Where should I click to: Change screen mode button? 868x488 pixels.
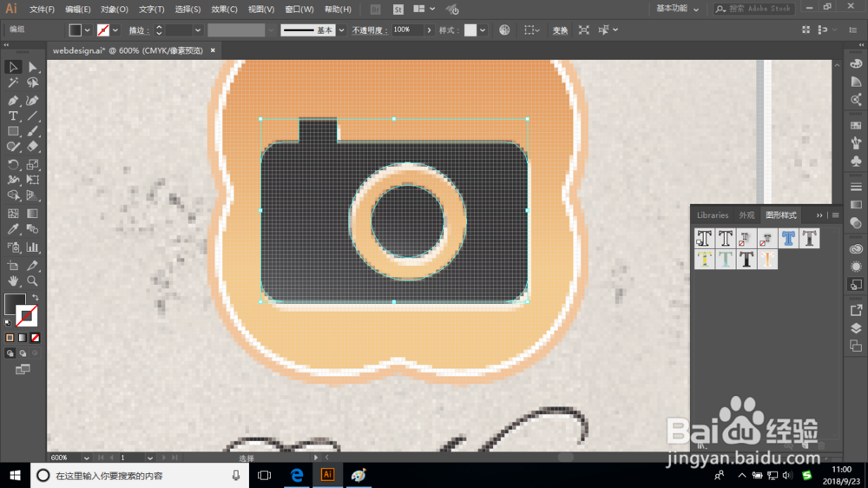(23, 369)
